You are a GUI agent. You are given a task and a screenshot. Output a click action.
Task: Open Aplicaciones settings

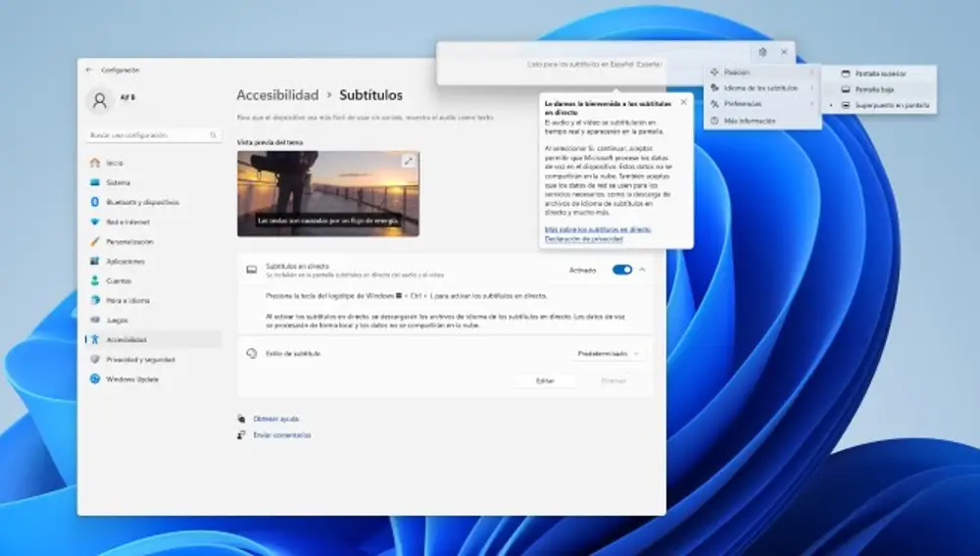click(x=154, y=262)
